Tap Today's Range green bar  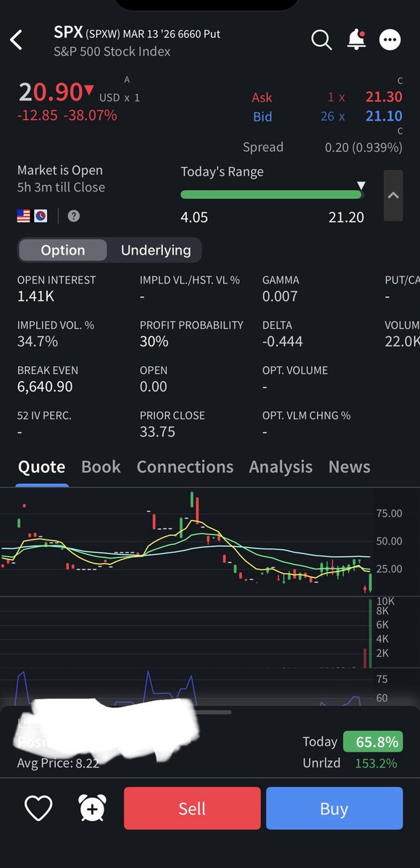point(272,195)
